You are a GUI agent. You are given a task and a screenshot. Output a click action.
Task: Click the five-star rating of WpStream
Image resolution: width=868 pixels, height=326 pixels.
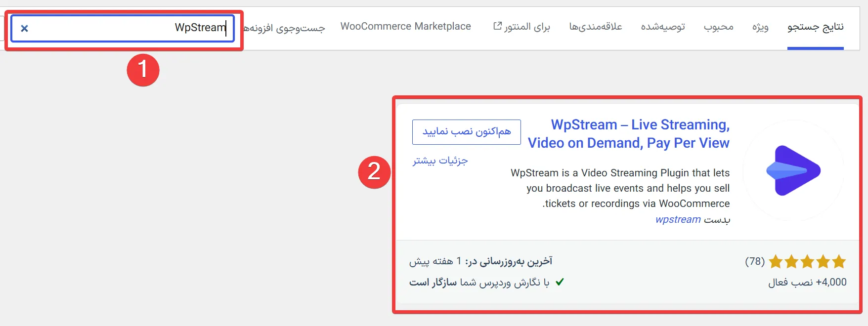pos(807,261)
